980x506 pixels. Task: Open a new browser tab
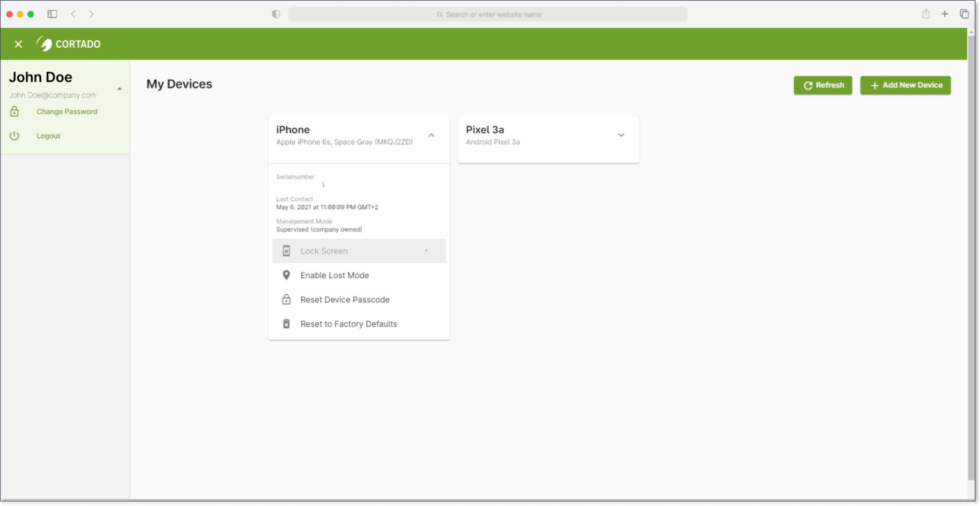[945, 14]
